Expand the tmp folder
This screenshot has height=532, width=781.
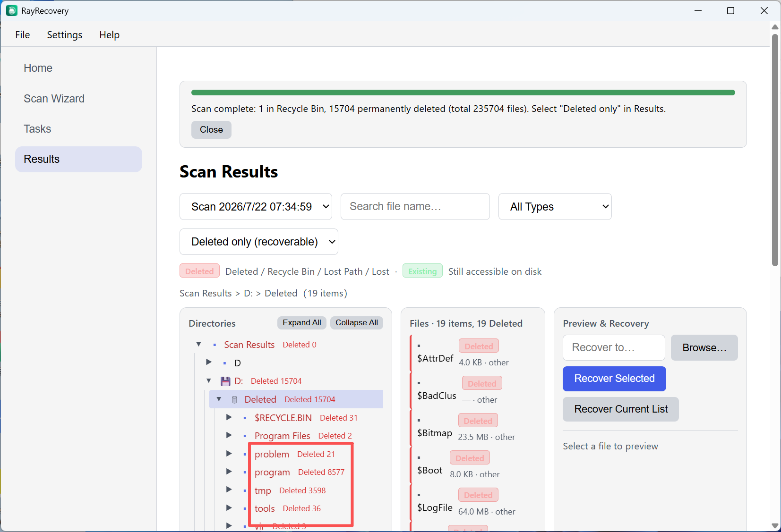(229, 490)
